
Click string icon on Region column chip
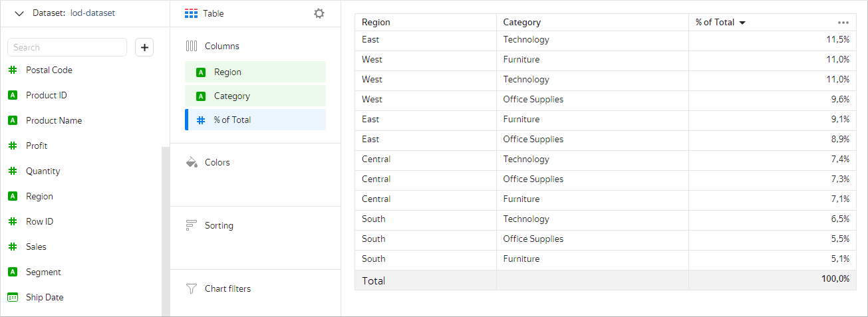(x=201, y=72)
